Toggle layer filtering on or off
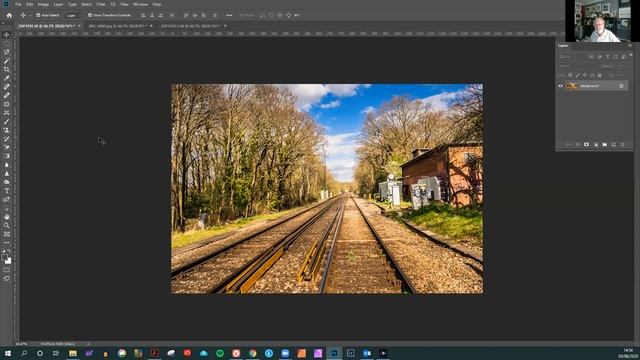 (631, 55)
